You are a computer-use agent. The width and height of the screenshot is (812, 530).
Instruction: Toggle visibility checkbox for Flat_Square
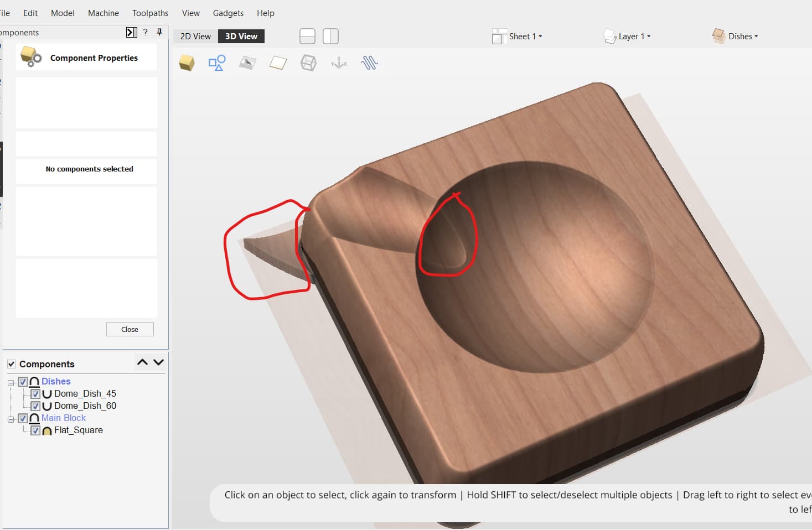pos(35,430)
